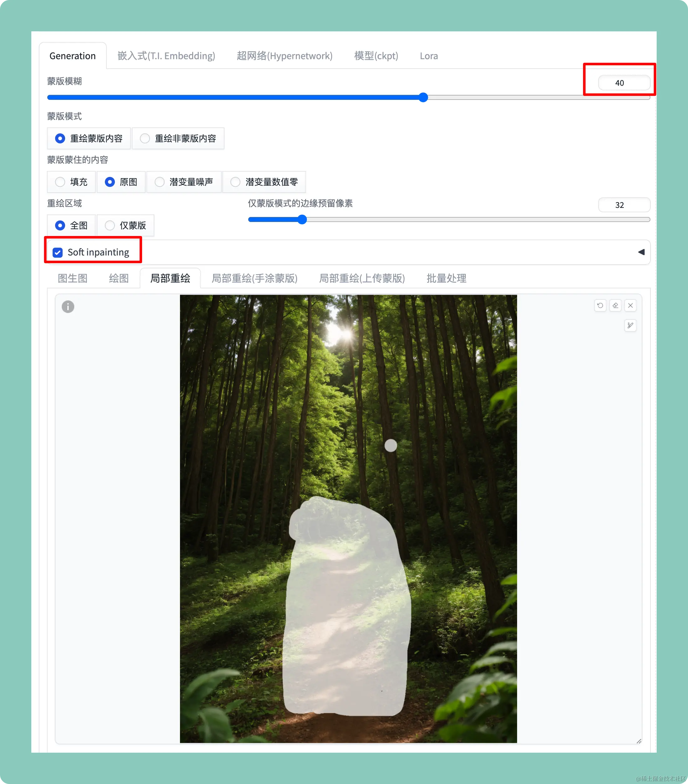Click the canvas resize handle corner
Screen dimensions: 688x784
(x=639, y=741)
